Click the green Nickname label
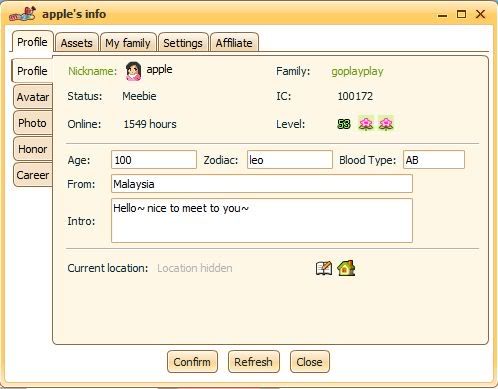The height and width of the screenshot is (389, 498). [x=92, y=71]
